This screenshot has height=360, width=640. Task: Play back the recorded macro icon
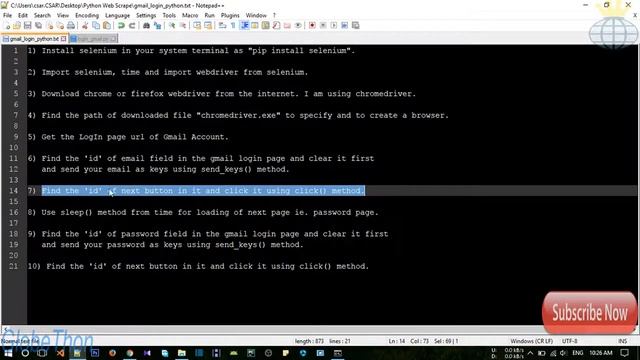334,25
